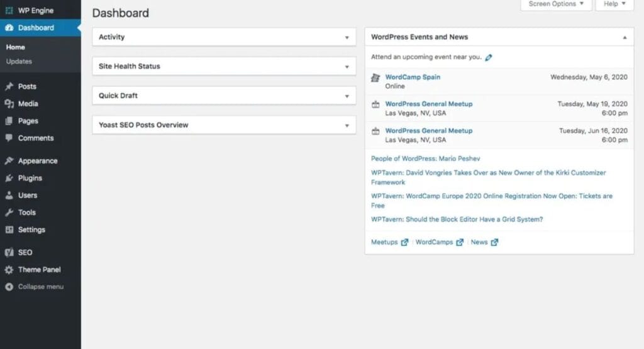The height and width of the screenshot is (349, 644).
Task: Click the Dashboard gauge icon in sidebar
Action: 9,28
